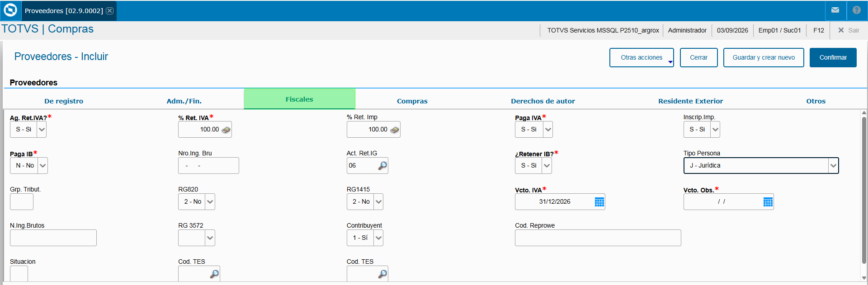868x285 pixels.
Task: Open the Vcto. Obs. calendar picker
Action: (x=768, y=202)
